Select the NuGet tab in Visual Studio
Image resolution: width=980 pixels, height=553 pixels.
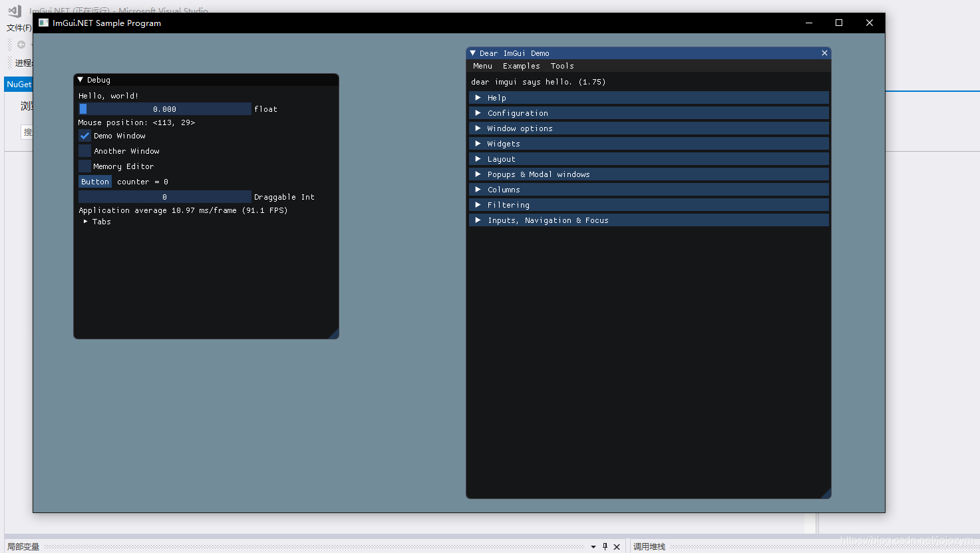point(19,85)
